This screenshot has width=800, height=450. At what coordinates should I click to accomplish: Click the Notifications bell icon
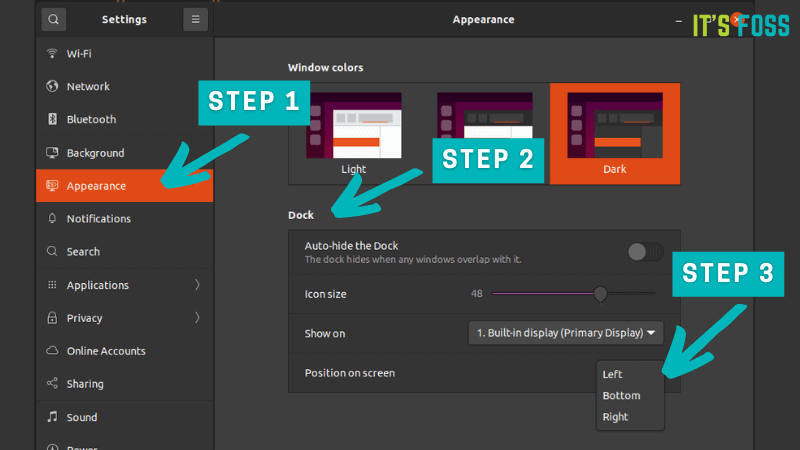52,218
